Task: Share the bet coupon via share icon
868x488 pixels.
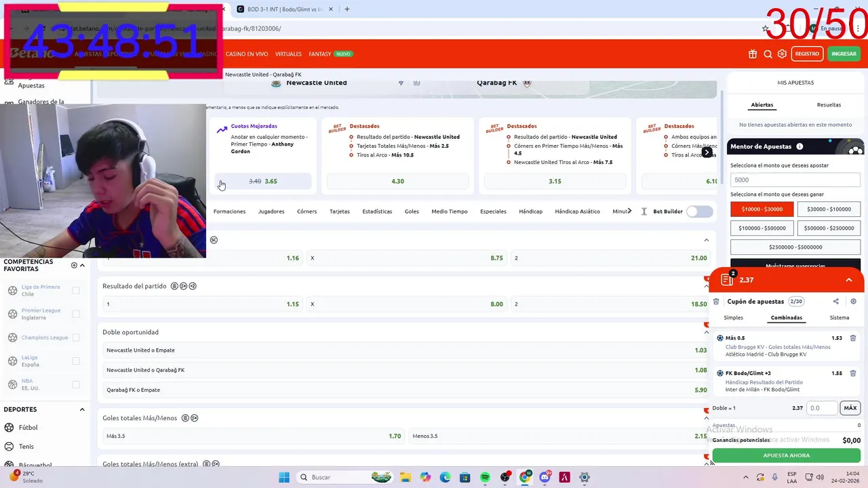Action: tap(835, 302)
